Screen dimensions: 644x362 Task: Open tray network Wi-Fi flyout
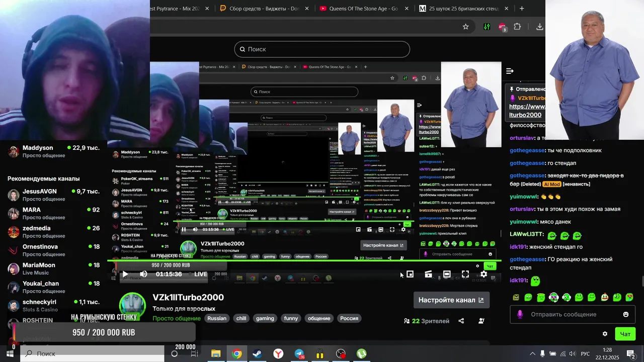(x=562, y=353)
